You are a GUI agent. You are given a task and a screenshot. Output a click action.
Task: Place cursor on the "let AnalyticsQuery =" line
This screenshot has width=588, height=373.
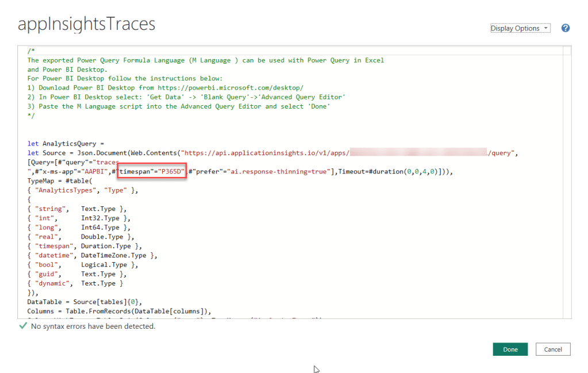(x=66, y=144)
